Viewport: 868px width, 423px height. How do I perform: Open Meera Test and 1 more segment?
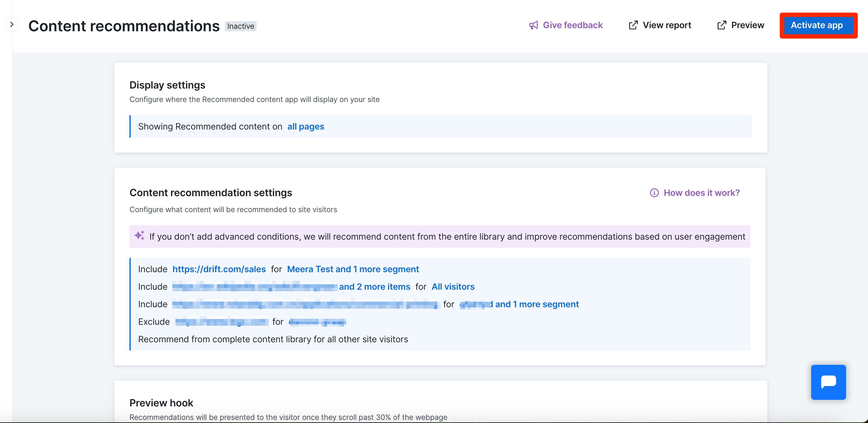pos(353,269)
